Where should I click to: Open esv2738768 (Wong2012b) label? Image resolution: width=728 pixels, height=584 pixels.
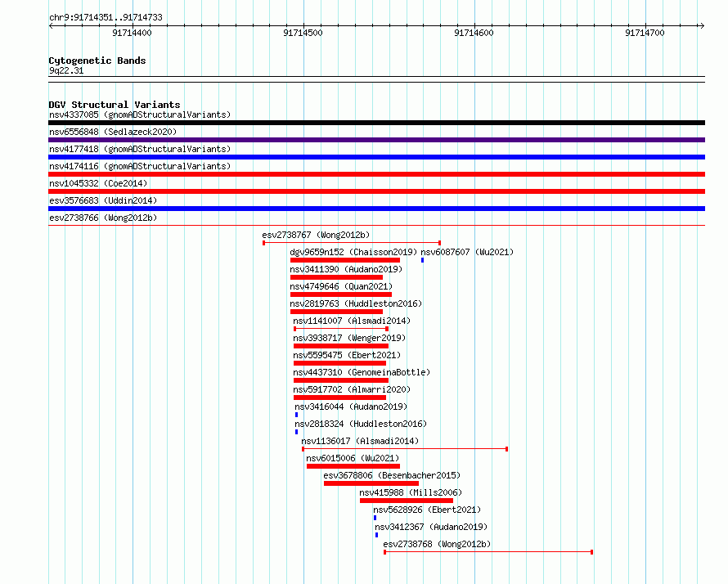[437, 544]
